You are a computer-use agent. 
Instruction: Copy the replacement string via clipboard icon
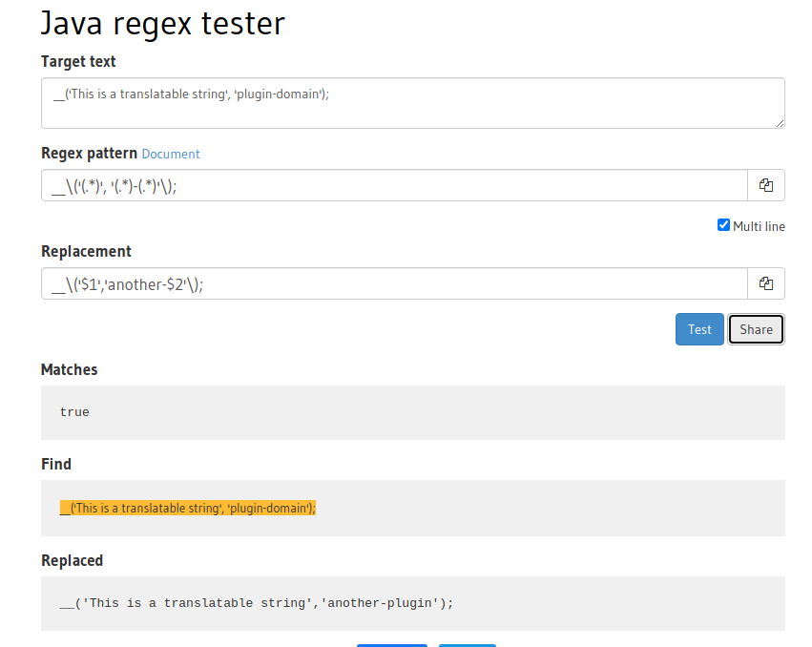click(766, 283)
